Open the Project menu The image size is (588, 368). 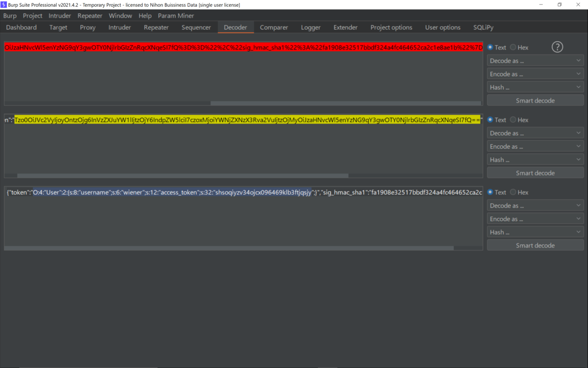click(33, 16)
